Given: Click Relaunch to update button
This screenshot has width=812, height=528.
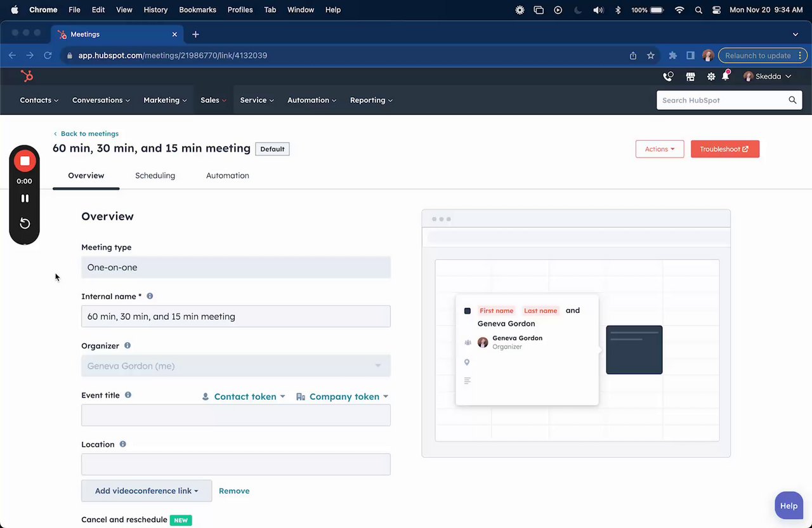Looking at the screenshot, I should tap(764, 55).
